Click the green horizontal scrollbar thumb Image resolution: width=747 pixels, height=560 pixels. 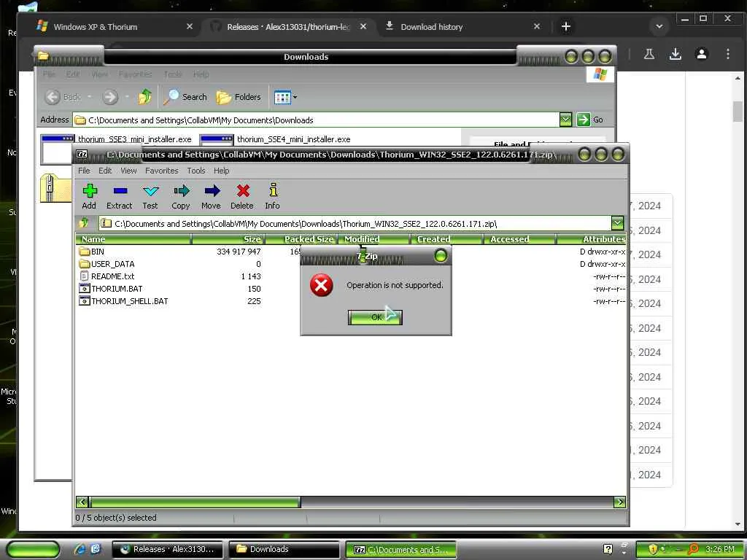coord(194,502)
